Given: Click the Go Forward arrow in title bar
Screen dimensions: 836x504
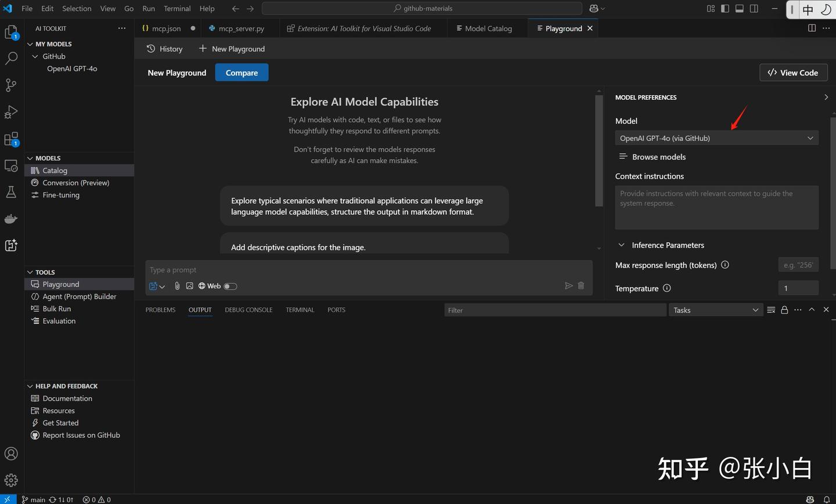Looking at the screenshot, I should pyautogui.click(x=250, y=9).
